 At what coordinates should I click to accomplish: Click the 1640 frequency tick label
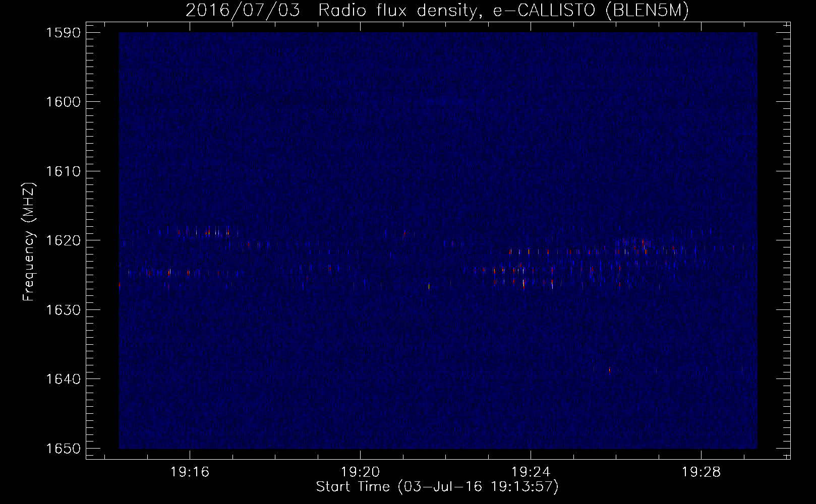pyautogui.click(x=63, y=379)
